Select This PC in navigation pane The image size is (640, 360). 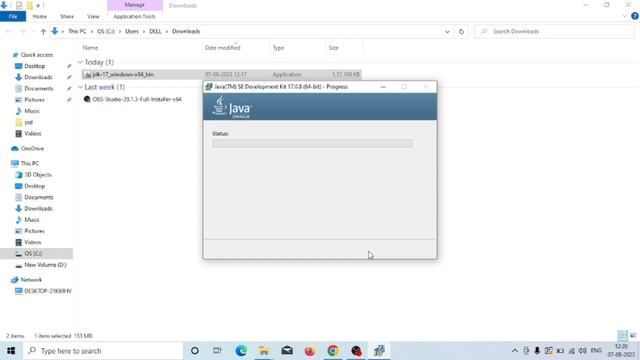click(29, 163)
